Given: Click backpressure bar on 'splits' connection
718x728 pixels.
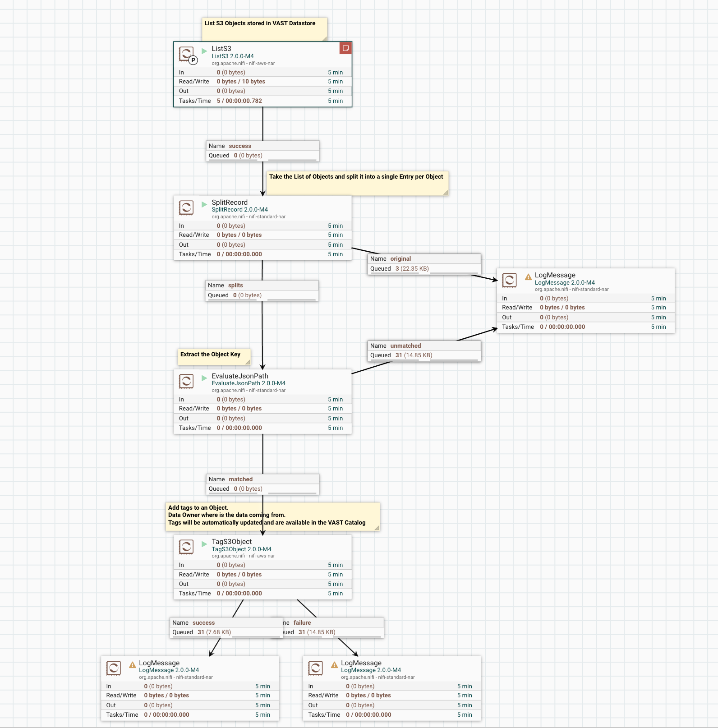Looking at the screenshot, I should 262,300.
